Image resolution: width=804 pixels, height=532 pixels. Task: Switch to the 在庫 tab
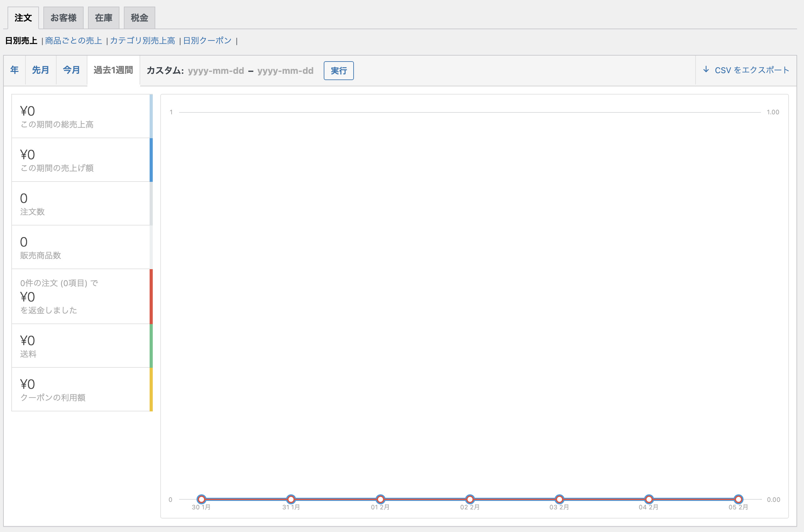[x=103, y=18]
